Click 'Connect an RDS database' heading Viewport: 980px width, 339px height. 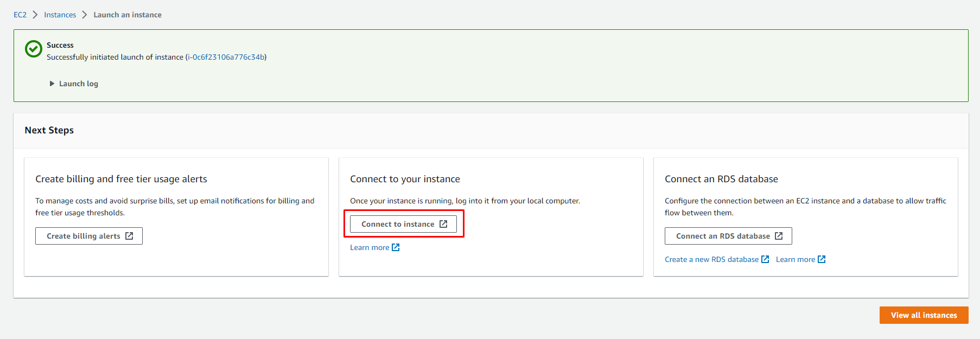pyautogui.click(x=721, y=179)
